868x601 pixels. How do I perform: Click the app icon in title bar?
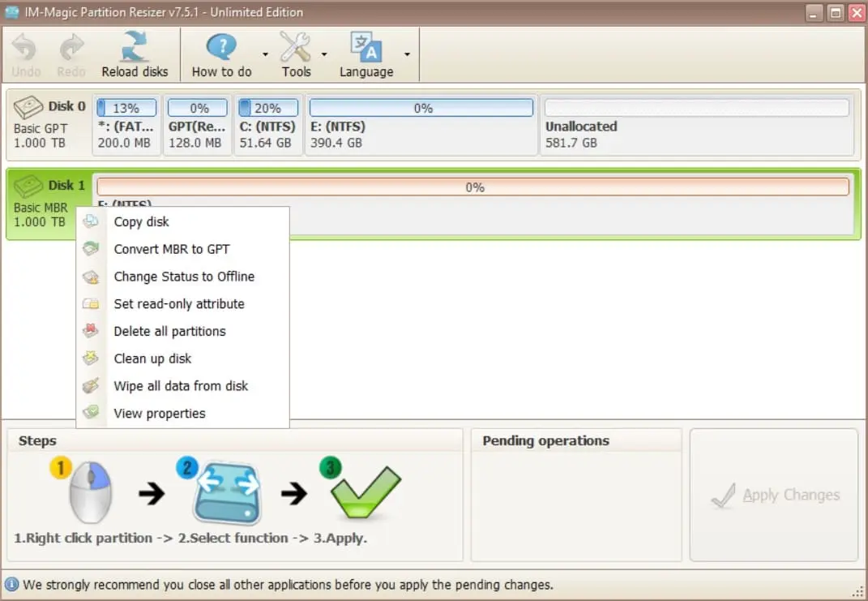click(x=11, y=11)
